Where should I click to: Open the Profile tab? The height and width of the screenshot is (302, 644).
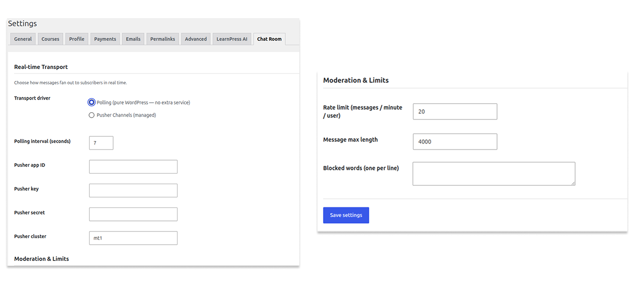pyautogui.click(x=76, y=39)
